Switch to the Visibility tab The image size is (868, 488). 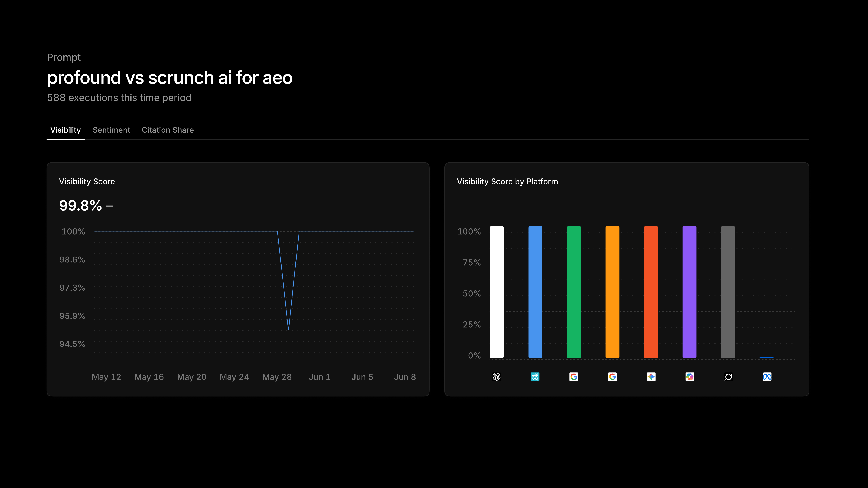pyautogui.click(x=65, y=130)
